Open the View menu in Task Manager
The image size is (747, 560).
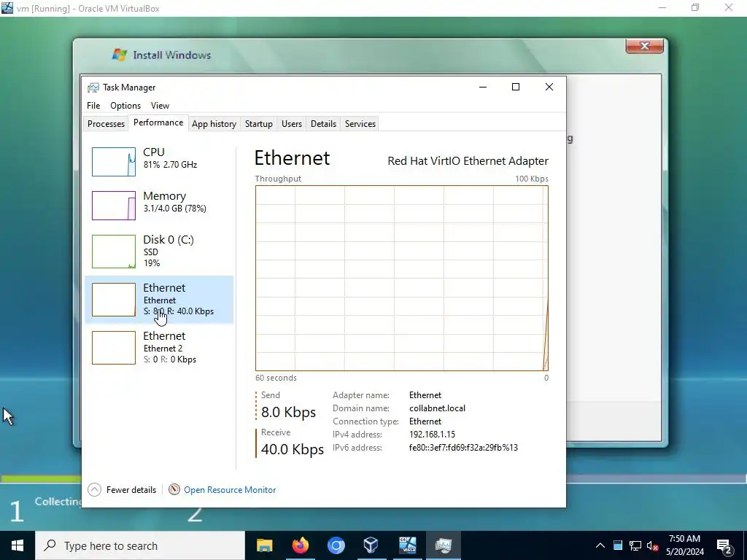[x=160, y=106]
